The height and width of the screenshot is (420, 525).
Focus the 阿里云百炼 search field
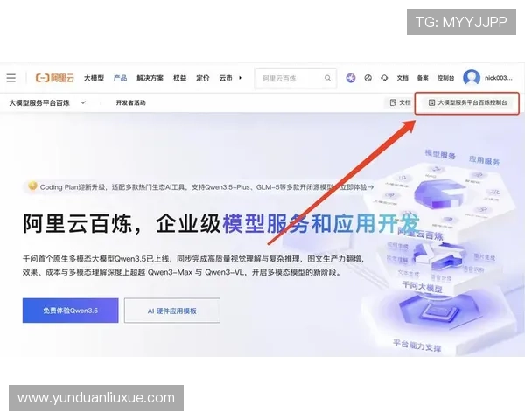coord(296,79)
